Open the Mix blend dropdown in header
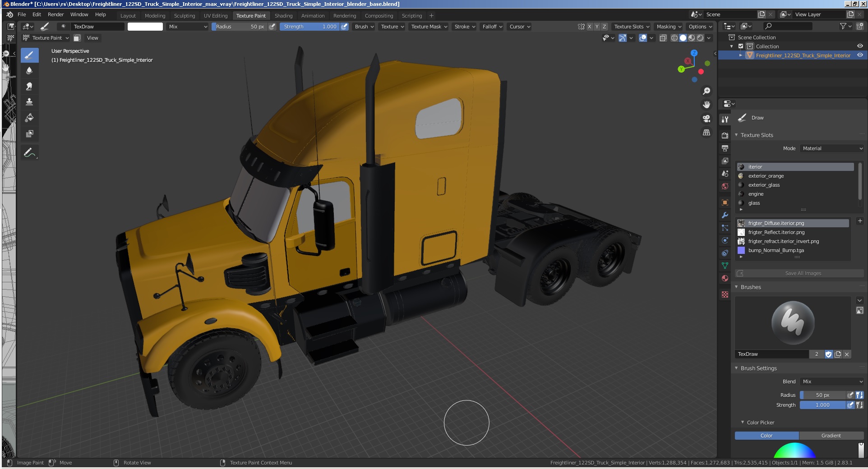868x469 pixels. tap(188, 27)
